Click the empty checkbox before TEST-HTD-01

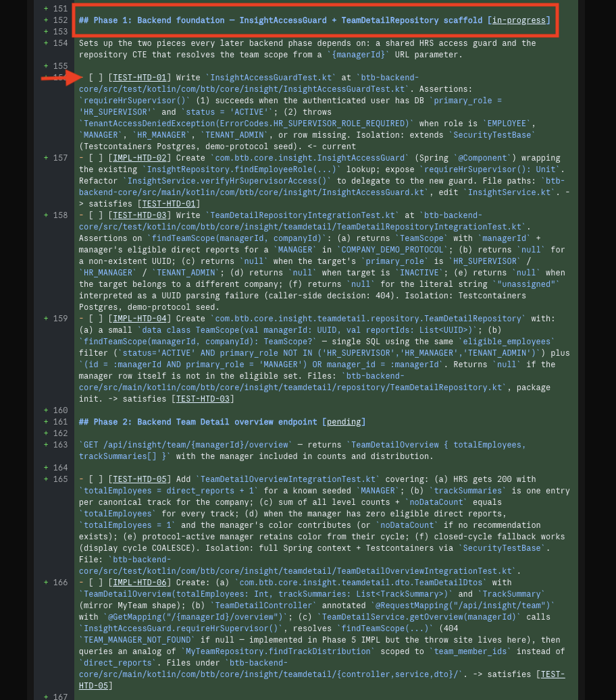click(x=96, y=78)
